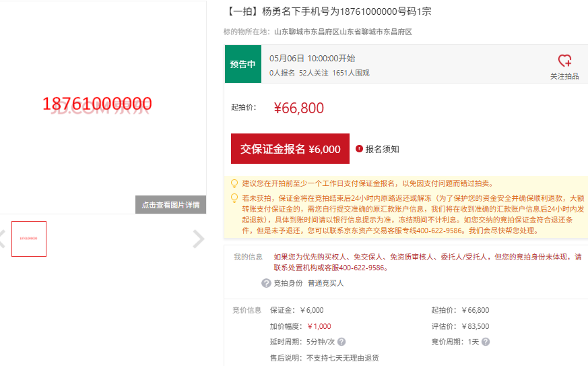Click the heart icon to follow this lot
Image resolution: width=588 pixels, height=366 pixels.
pyautogui.click(x=564, y=61)
